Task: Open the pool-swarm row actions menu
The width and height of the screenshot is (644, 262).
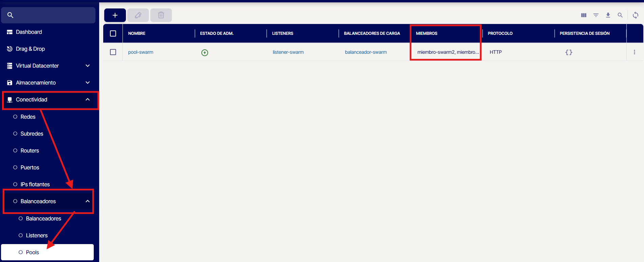Action: click(x=634, y=52)
